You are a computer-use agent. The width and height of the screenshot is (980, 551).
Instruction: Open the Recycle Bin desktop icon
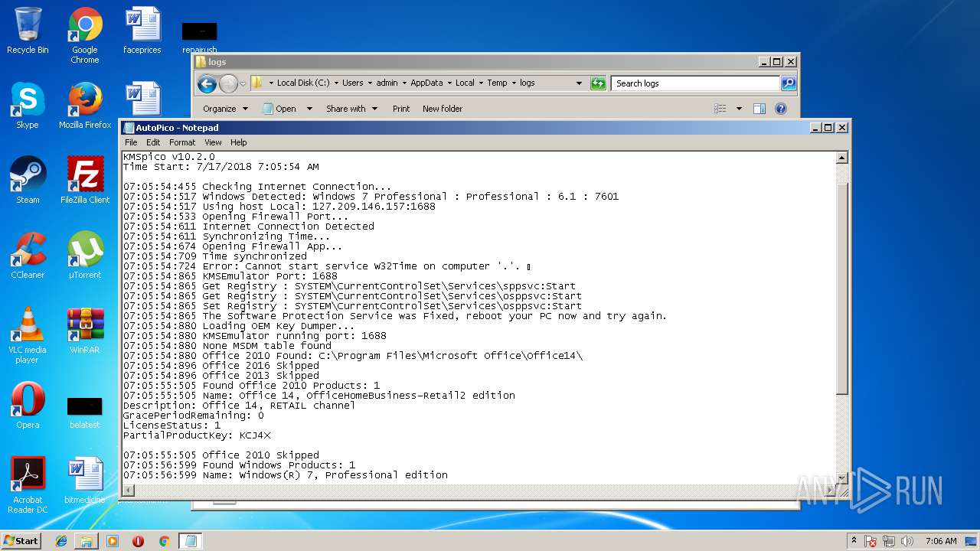[28, 31]
